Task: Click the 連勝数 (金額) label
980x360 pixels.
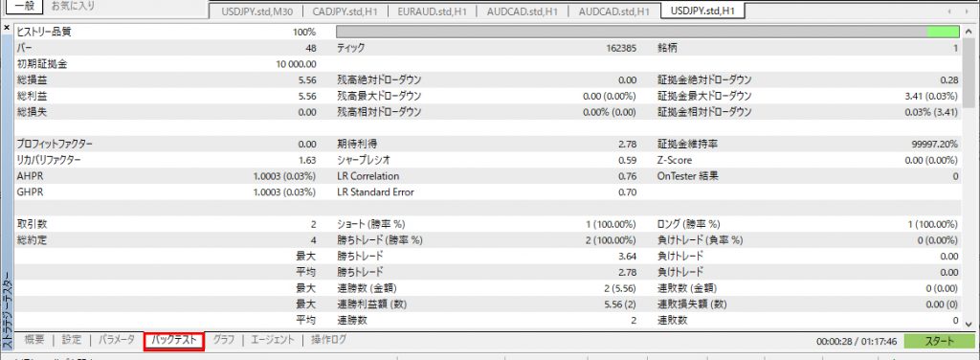Action: coord(367,289)
